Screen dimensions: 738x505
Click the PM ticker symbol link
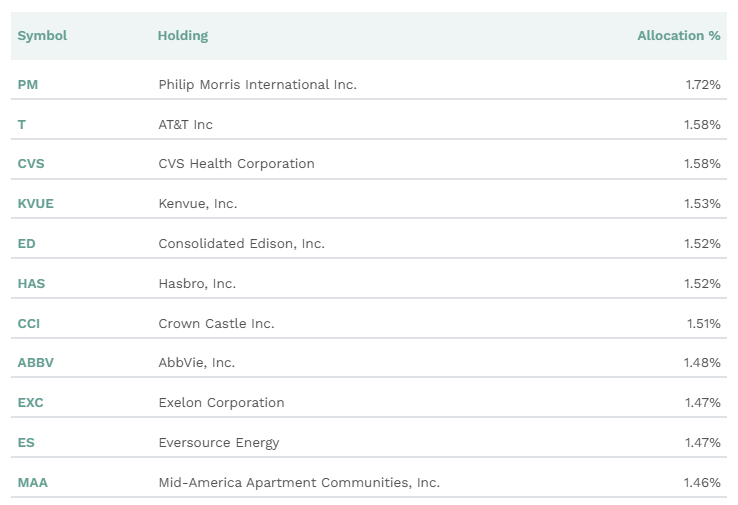click(x=28, y=84)
